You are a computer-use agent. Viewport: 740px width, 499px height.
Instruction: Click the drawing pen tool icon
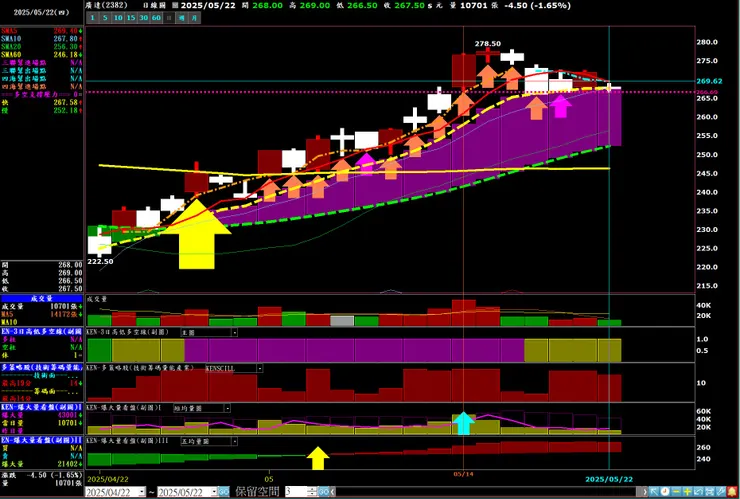pos(721,491)
